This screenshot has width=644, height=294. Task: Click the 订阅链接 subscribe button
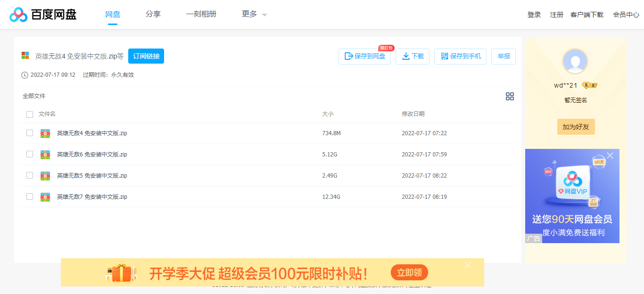146,56
